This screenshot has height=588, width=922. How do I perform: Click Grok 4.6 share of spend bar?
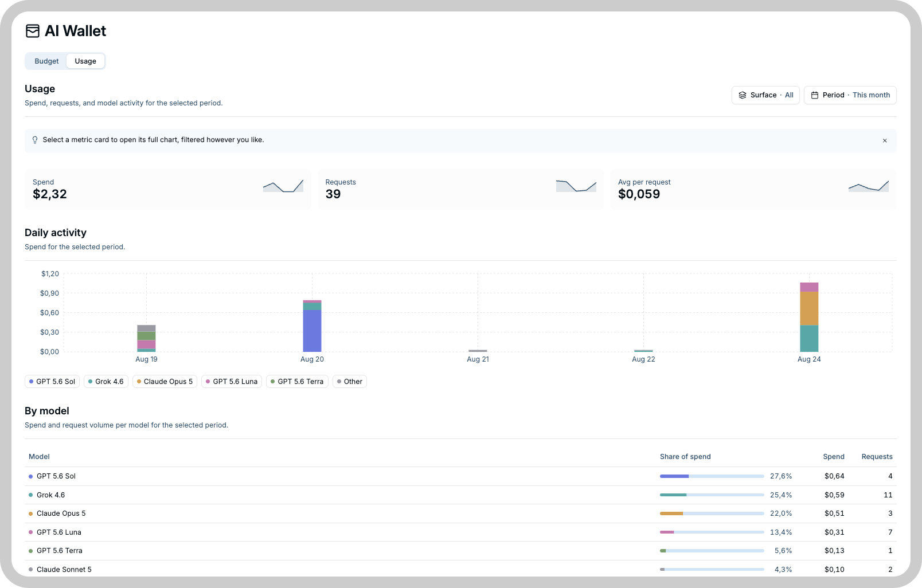[x=712, y=495]
